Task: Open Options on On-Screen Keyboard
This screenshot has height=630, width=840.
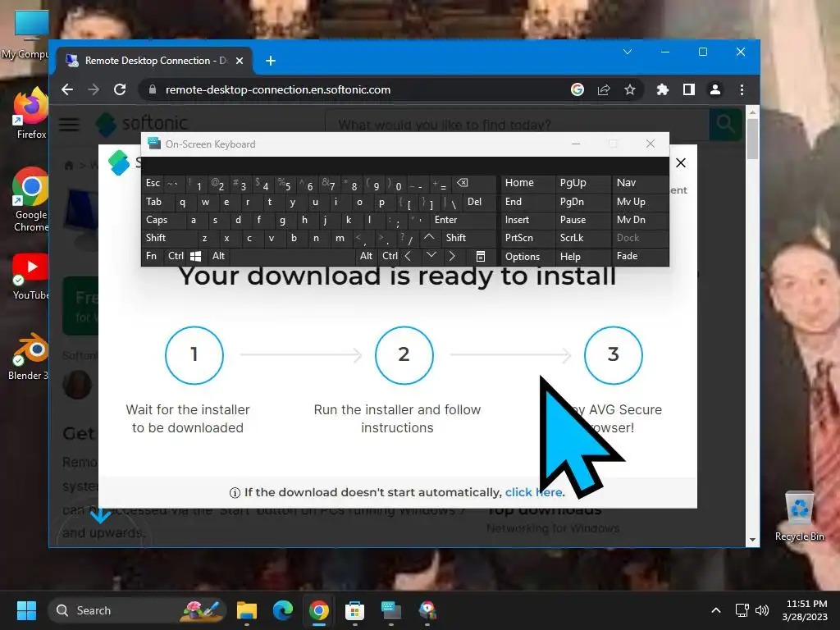Action: pyautogui.click(x=527, y=257)
